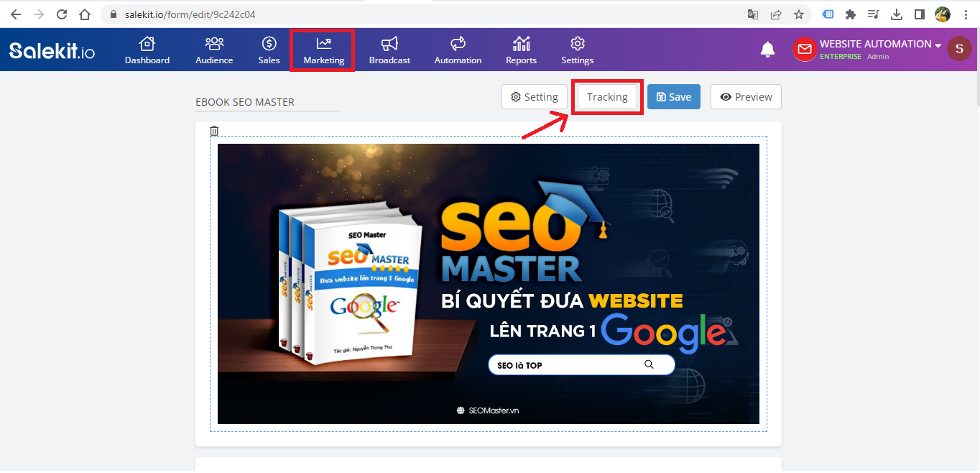
Task: Delete block using trash icon
Action: pyautogui.click(x=214, y=131)
